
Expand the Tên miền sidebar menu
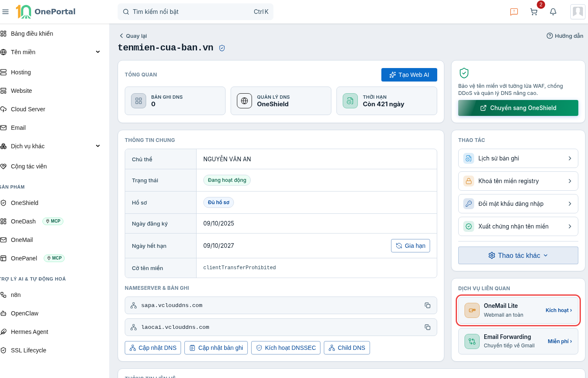(x=98, y=52)
